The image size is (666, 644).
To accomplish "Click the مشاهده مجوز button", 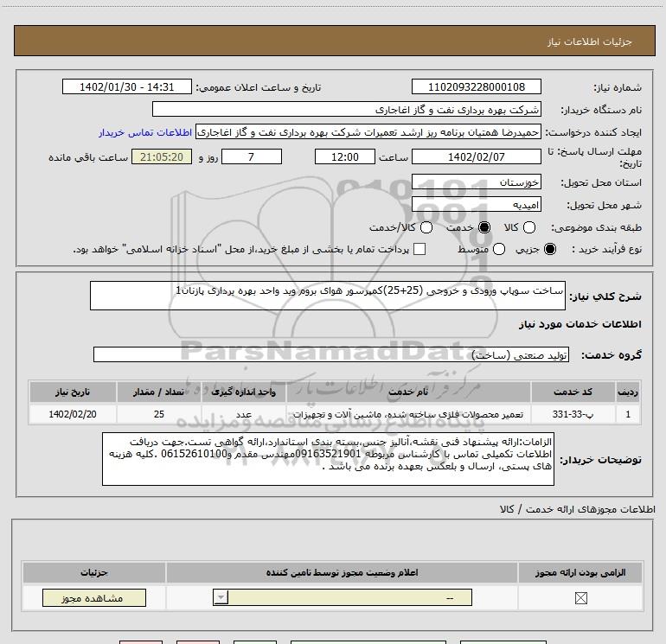I will pyautogui.click(x=94, y=597).
